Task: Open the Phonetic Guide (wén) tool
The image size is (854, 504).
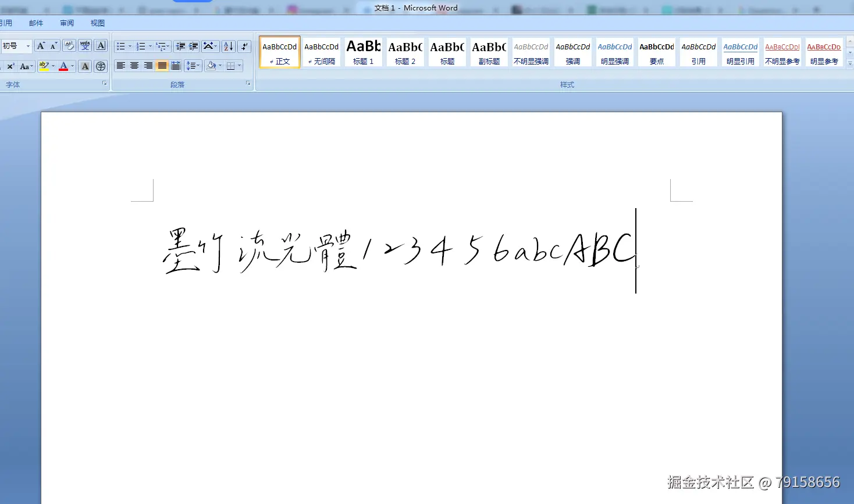Action: (x=85, y=46)
